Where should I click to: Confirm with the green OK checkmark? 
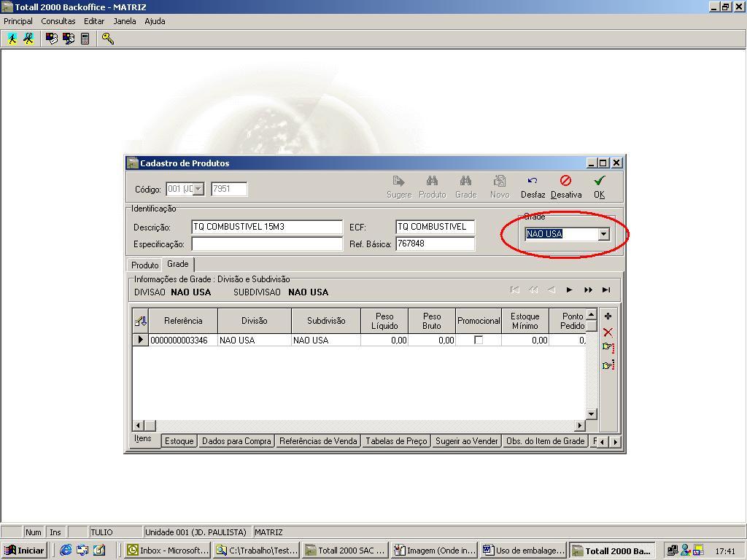tap(600, 187)
